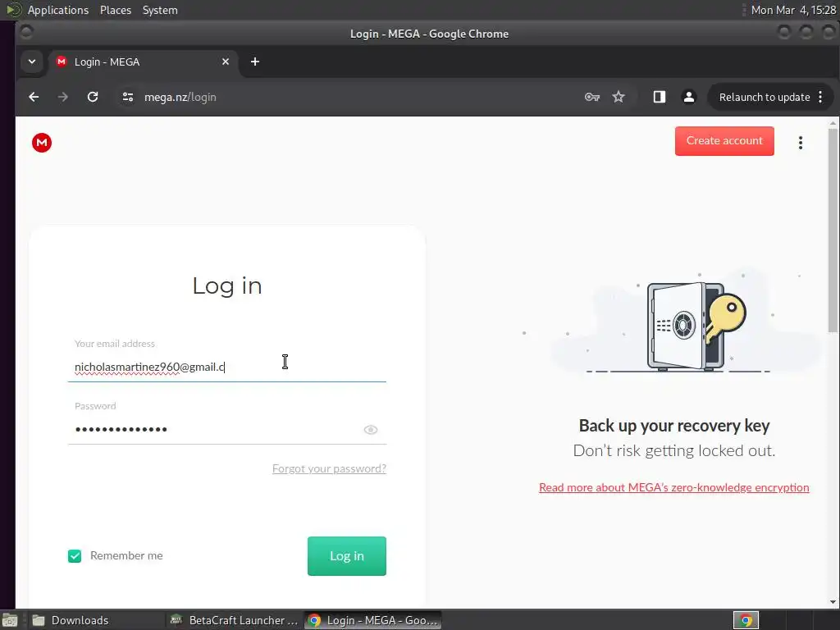Click the safe and key illustration

point(696,326)
